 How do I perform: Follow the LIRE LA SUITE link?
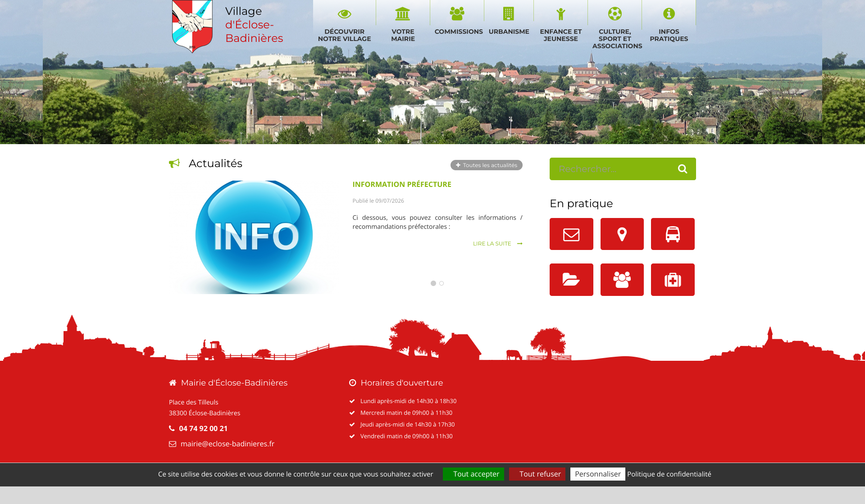point(497,244)
